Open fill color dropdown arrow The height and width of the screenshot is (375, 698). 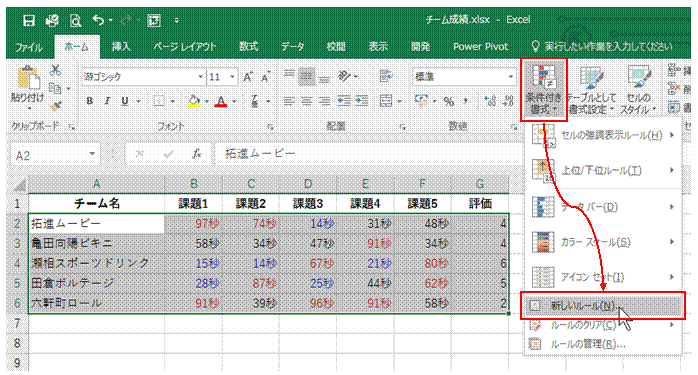click(x=207, y=102)
